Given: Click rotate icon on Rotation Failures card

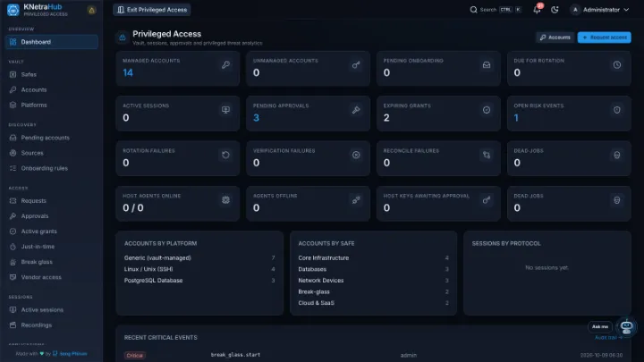Looking at the screenshot, I should 226,156.
